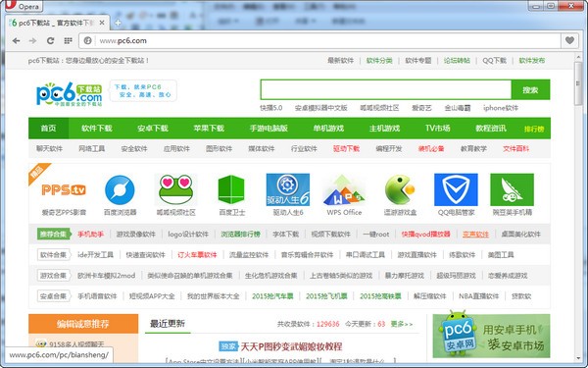Image resolution: width=588 pixels, height=368 pixels.
Task: Go forward to the next page
Action: [33, 40]
